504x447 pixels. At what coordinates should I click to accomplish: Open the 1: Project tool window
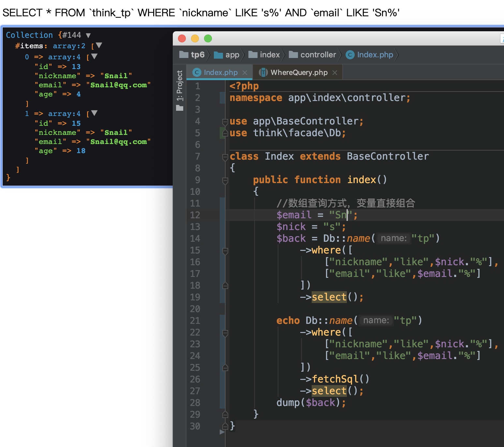tap(180, 86)
